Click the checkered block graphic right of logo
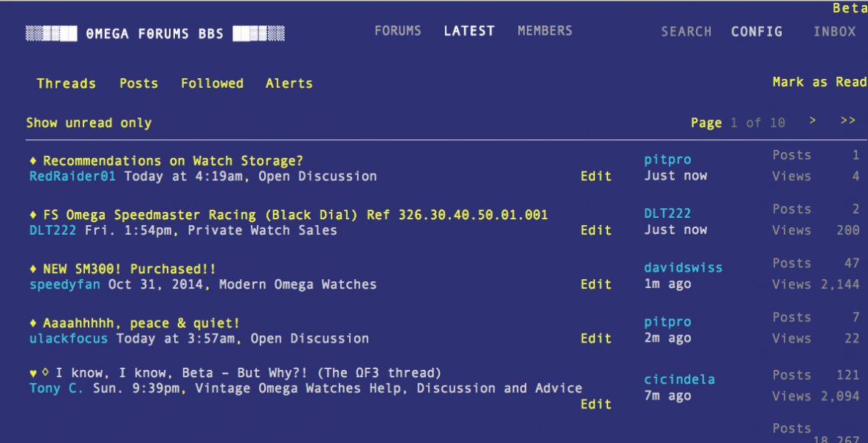This screenshot has width=868, height=443. [258, 32]
